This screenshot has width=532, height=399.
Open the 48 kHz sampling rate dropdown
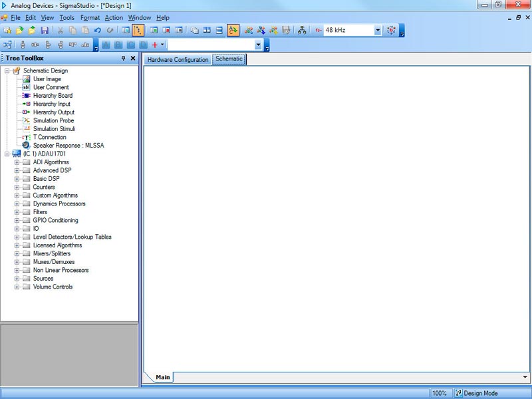pyautogui.click(x=378, y=30)
